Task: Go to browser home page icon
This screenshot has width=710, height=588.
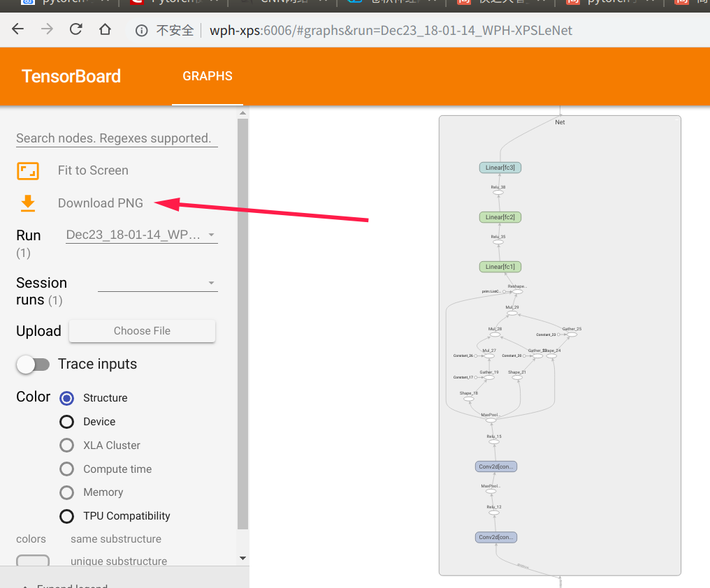Action: click(105, 29)
